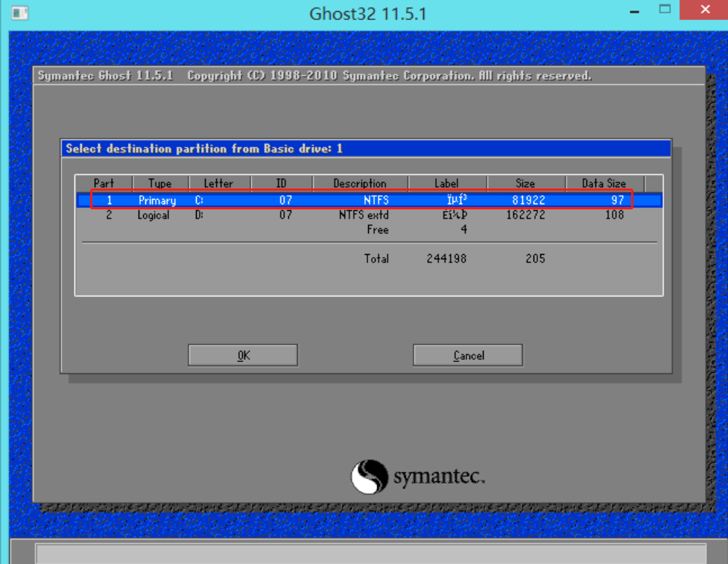728x564 pixels.
Task: Select partition 1 Primary C: row
Action: (369, 200)
